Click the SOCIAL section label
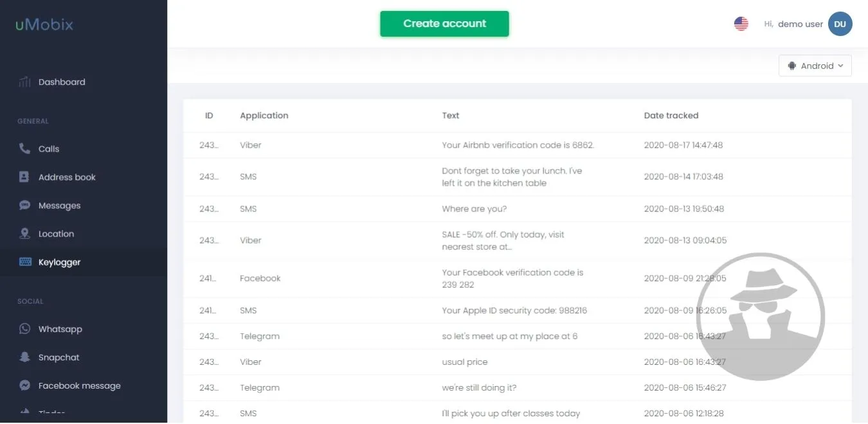 (30, 301)
